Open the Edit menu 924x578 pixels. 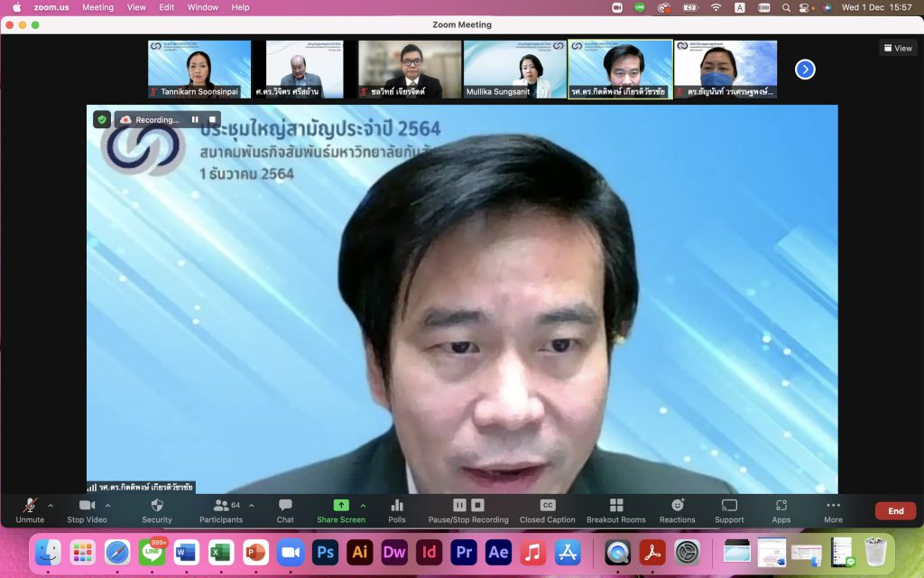pyautogui.click(x=167, y=7)
